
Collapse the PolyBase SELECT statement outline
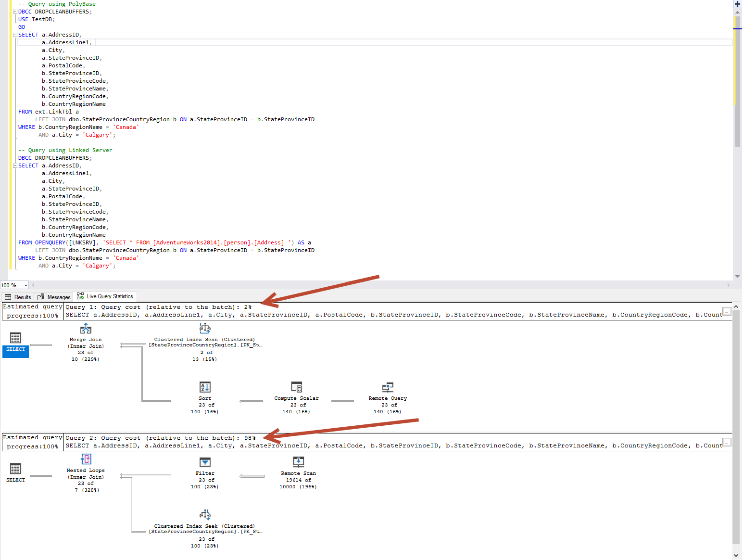point(14,34)
